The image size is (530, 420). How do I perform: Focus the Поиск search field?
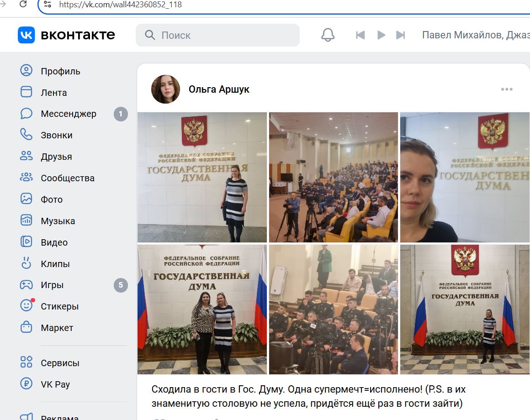tap(217, 35)
